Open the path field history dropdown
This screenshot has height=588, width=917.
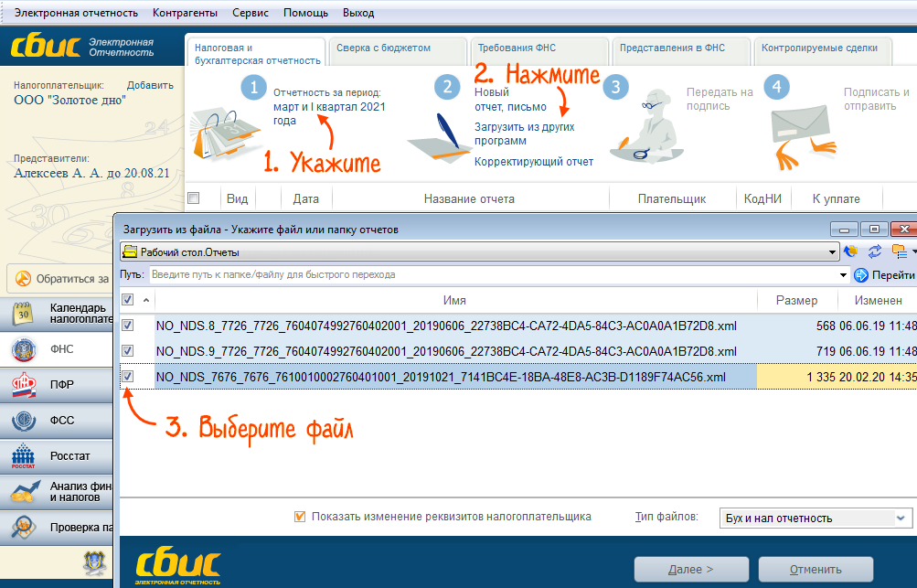843,275
